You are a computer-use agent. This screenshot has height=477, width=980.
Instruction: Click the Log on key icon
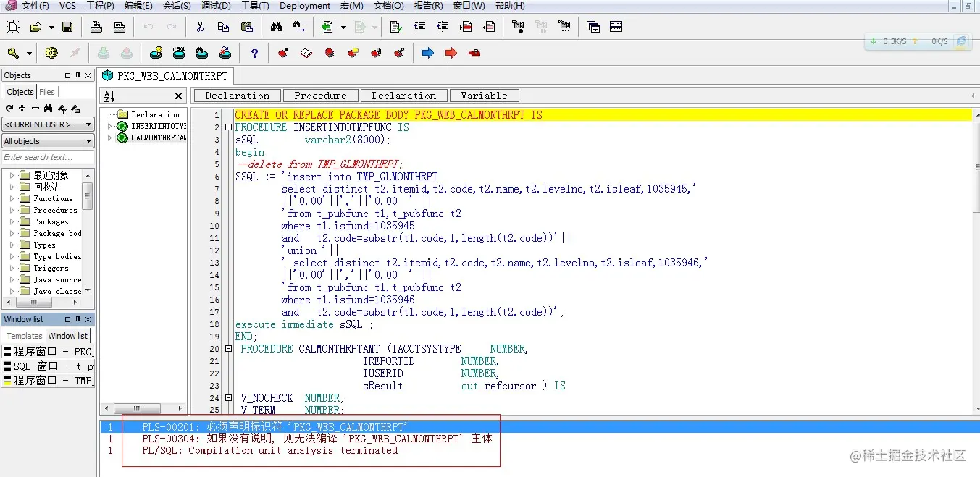[13, 53]
